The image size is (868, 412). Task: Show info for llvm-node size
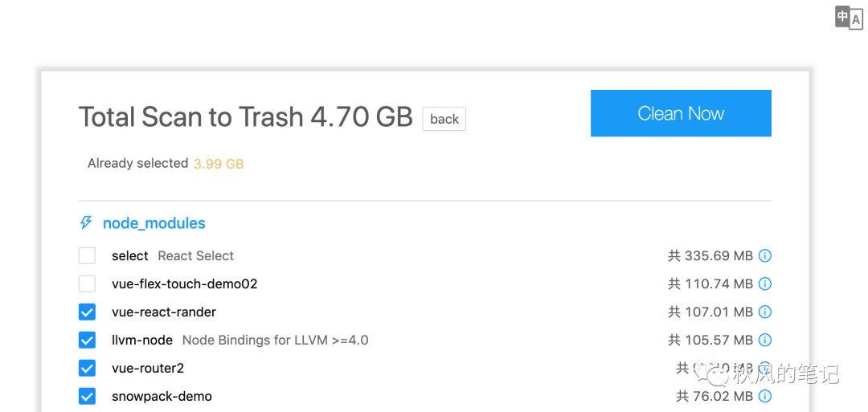tap(764, 340)
